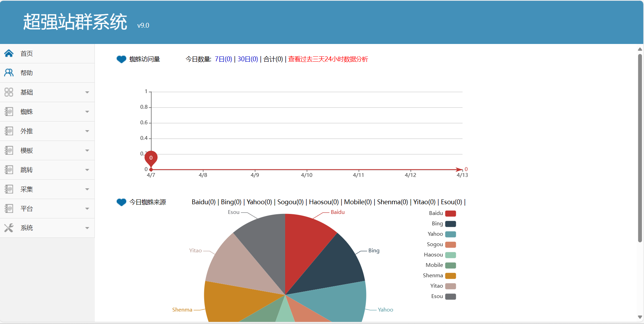Click the scrollbar down arrow
The height and width of the screenshot is (324, 644).
pos(640,317)
